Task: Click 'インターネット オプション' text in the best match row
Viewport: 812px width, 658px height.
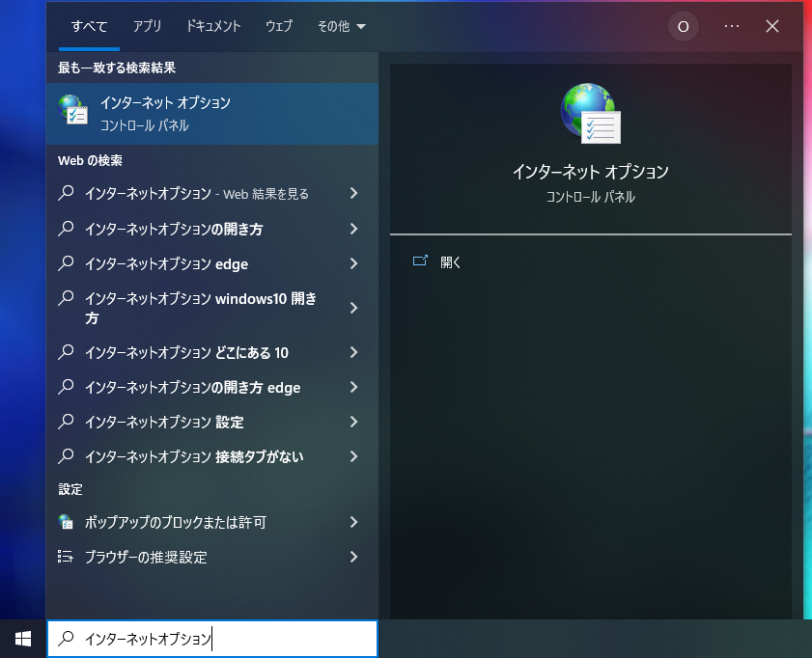Action: point(165,102)
